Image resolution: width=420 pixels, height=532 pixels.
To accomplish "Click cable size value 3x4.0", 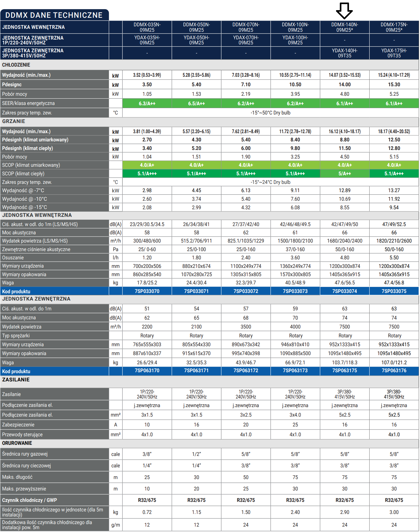I will pos(295,415).
